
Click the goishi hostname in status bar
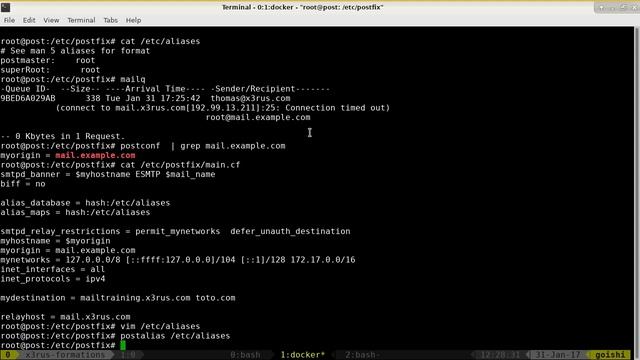click(610, 355)
